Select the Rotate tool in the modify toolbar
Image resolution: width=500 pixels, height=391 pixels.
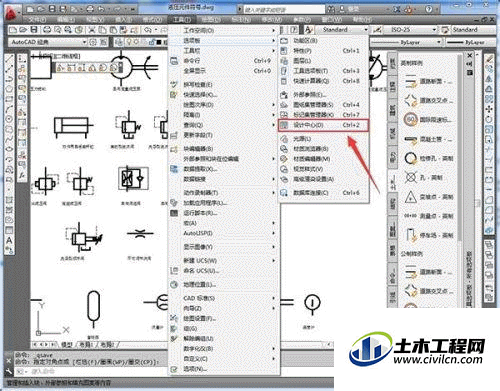click(x=489, y=119)
